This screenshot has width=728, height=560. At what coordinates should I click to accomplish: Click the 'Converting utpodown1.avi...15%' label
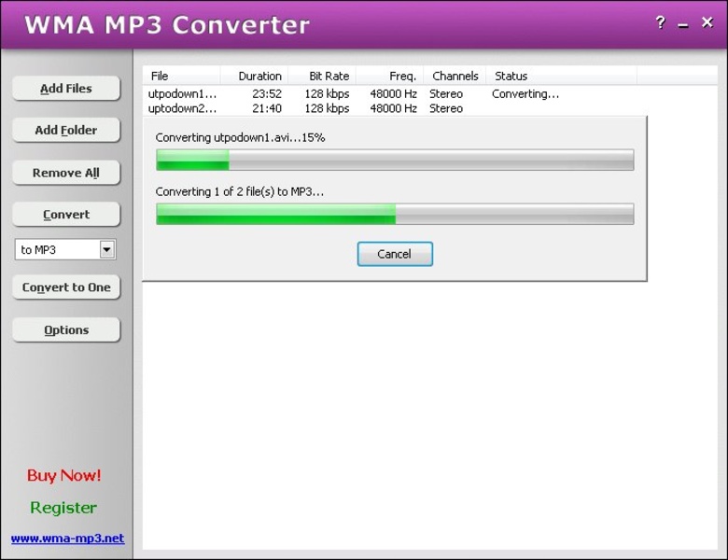click(240, 137)
